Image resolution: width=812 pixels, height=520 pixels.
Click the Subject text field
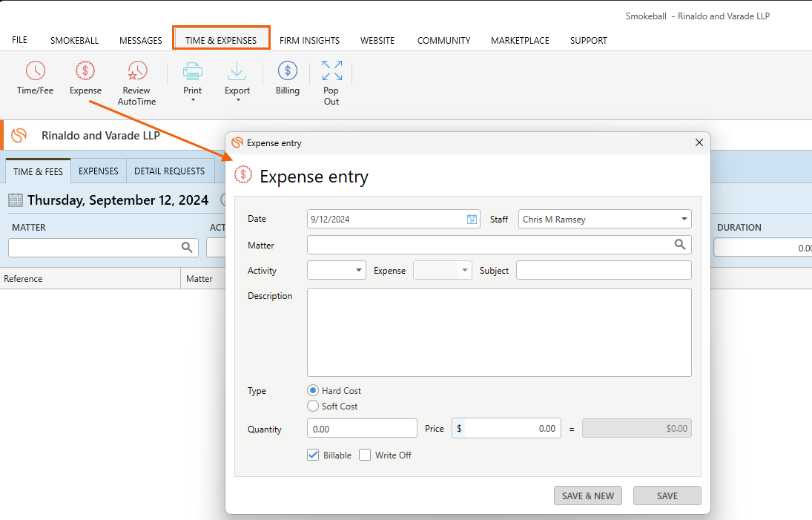tap(604, 270)
